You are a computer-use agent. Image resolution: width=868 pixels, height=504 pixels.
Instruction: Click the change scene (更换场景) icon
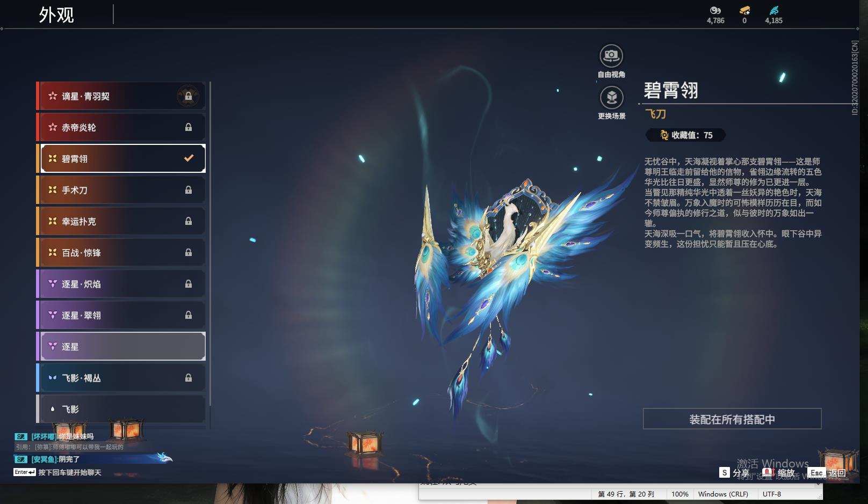[611, 98]
